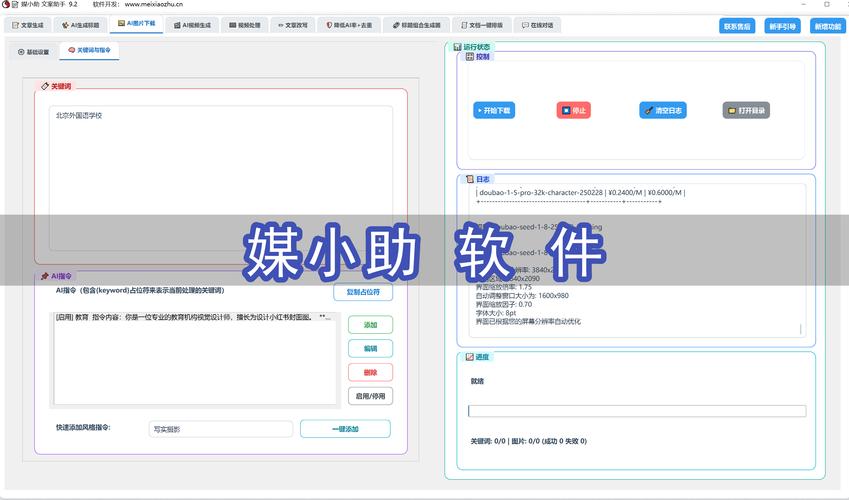
Task: Click the 编辑 button
Action: (370, 349)
